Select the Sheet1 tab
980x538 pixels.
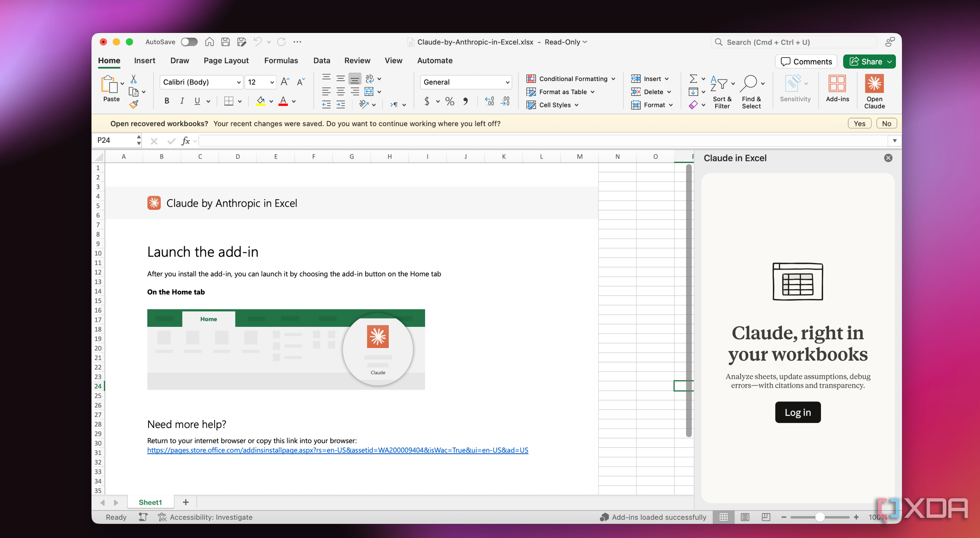tap(150, 502)
